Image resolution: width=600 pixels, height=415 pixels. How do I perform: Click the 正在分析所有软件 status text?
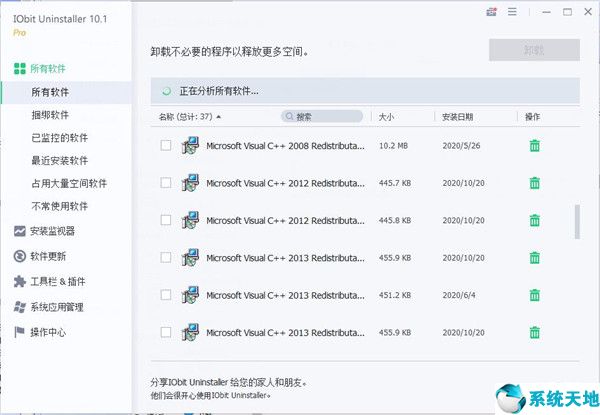(219, 91)
